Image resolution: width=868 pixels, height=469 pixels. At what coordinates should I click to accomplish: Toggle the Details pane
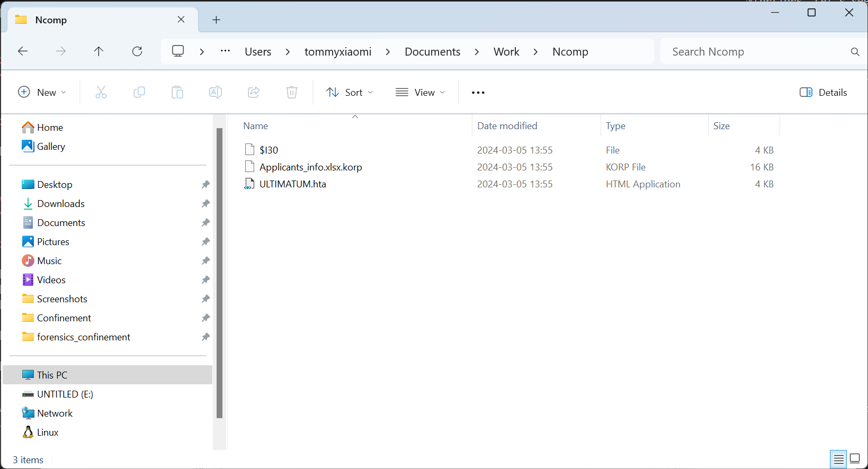(823, 93)
